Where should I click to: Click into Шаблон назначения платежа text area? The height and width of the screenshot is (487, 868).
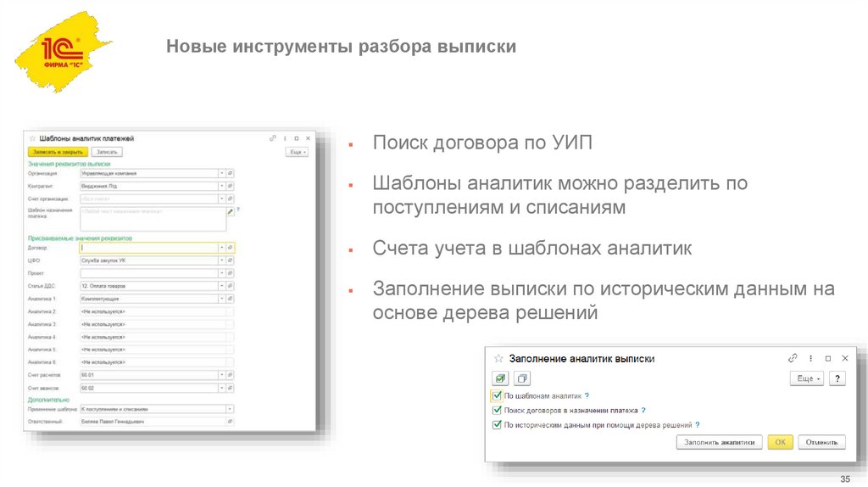pyautogui.click(x=153, y=220)
